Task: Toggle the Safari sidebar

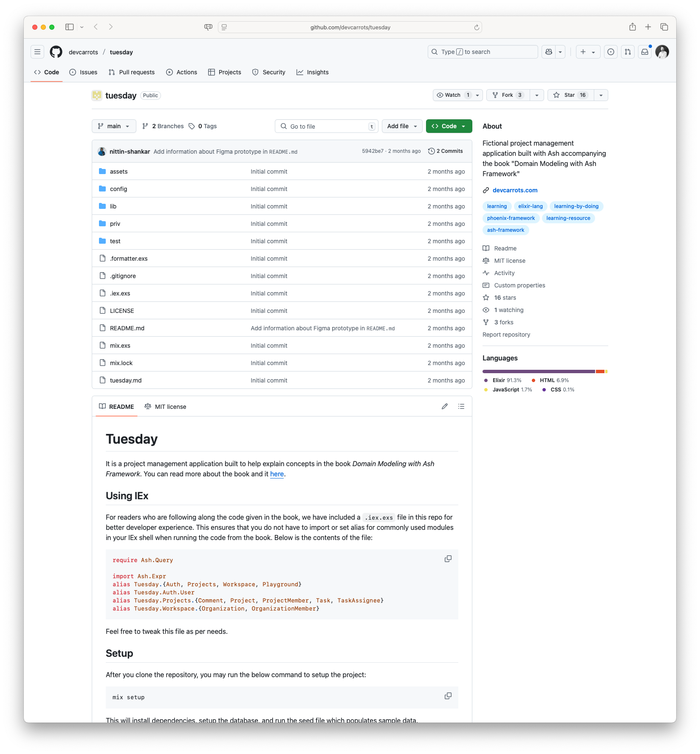Action: click(x=69, y=27)
